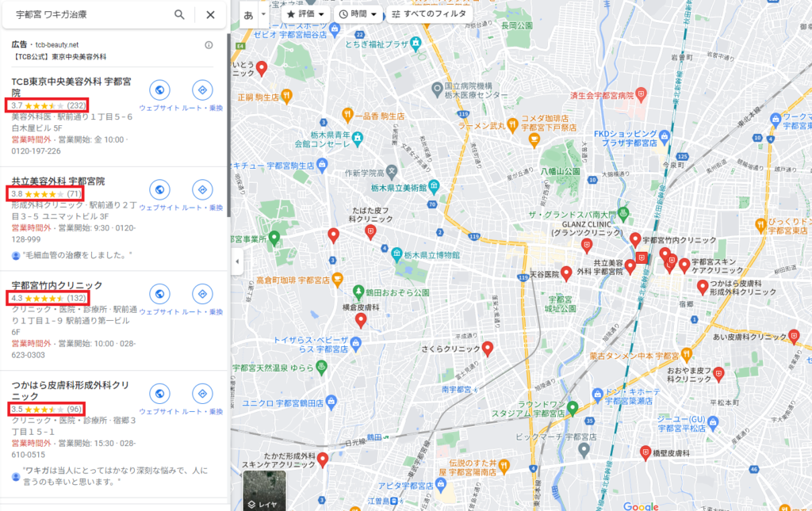The height and width of the screenshot is (511, 812).
Task: Click the 3.5 rating with 96 reviews
Action: pos(47,409)
